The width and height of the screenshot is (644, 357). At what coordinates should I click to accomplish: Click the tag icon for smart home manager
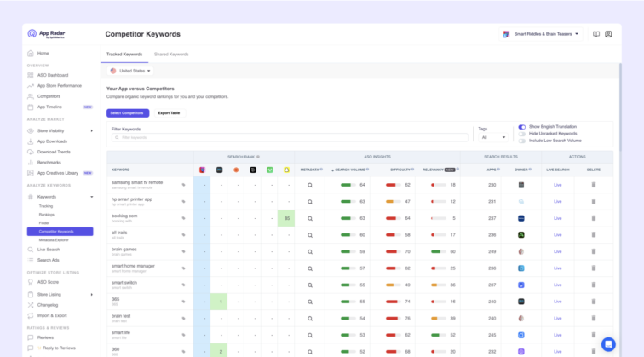click(x=184, y=268)
